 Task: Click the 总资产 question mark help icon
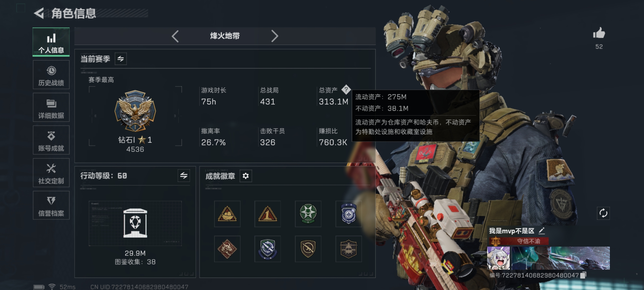click(x=346, y=89)
